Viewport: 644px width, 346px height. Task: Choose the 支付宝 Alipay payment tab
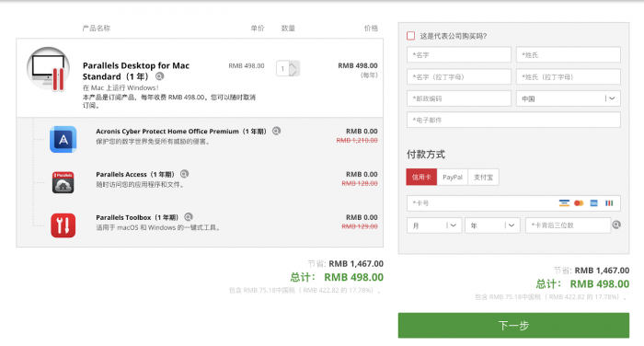point(483,177)
